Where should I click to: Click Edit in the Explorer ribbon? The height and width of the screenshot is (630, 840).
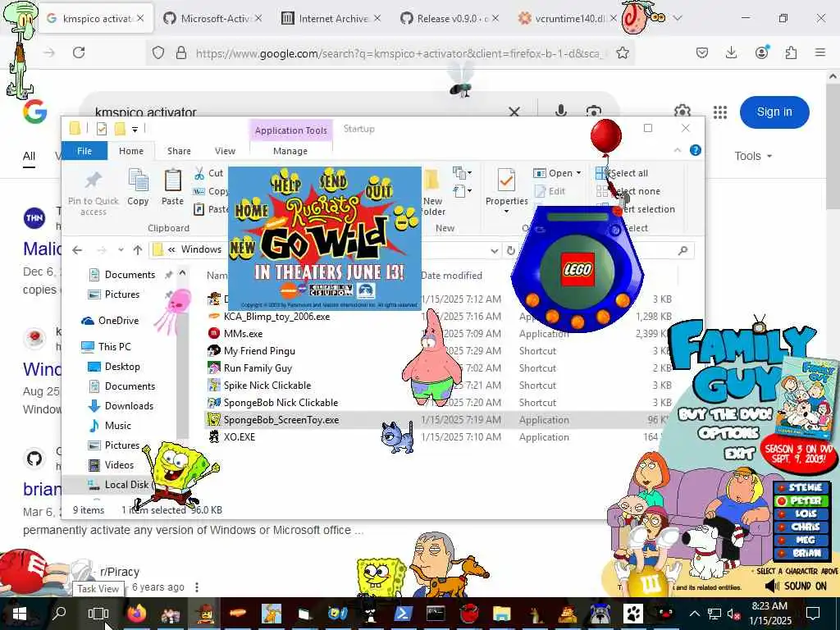(550, 191)
